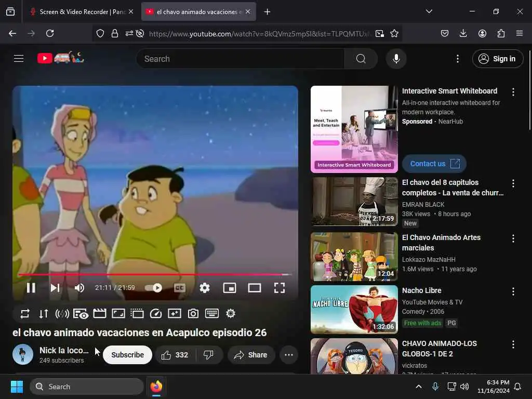The height and width of the screenshot is (399, 532).
Task: Toggle theater mode
Action: [255, 288]
